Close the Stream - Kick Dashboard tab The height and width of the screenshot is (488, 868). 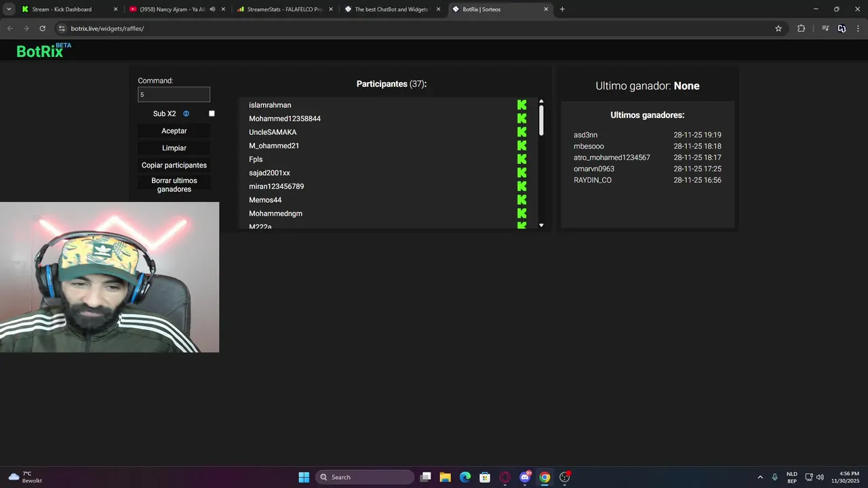tap(115, 9)
